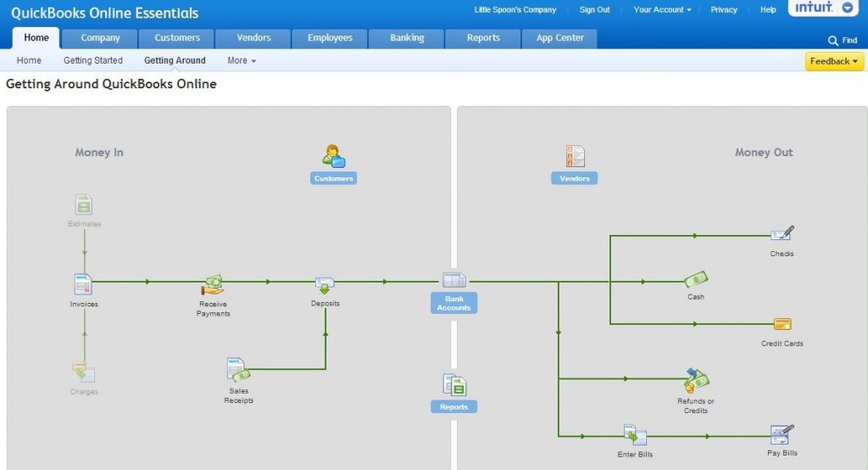Switch to the Home main tab
Screen dimensions: 868x470
[x=36, y=37]
